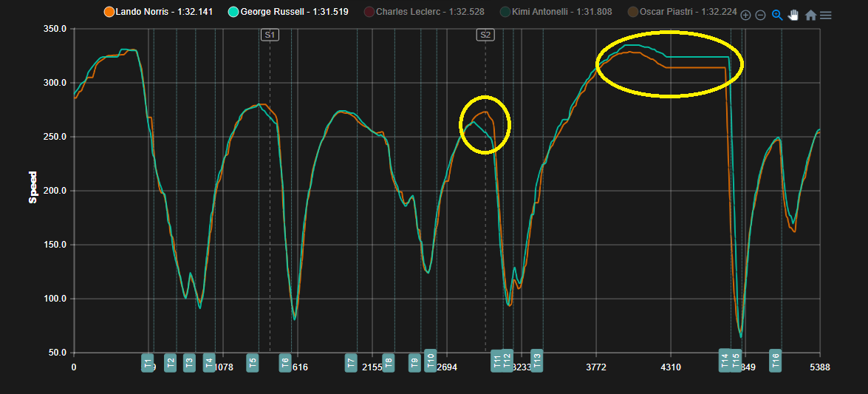
Task: Click the T11 turn marker
Action: tap(496, 361)
